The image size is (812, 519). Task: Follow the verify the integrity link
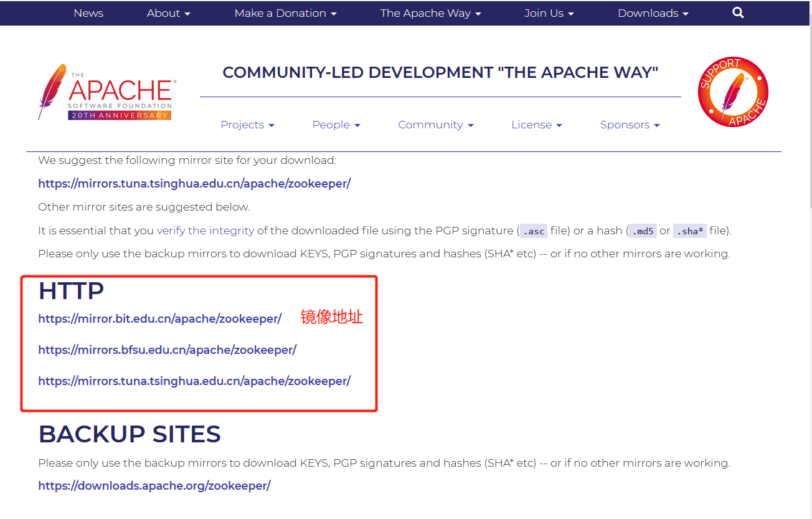[205, 231]
